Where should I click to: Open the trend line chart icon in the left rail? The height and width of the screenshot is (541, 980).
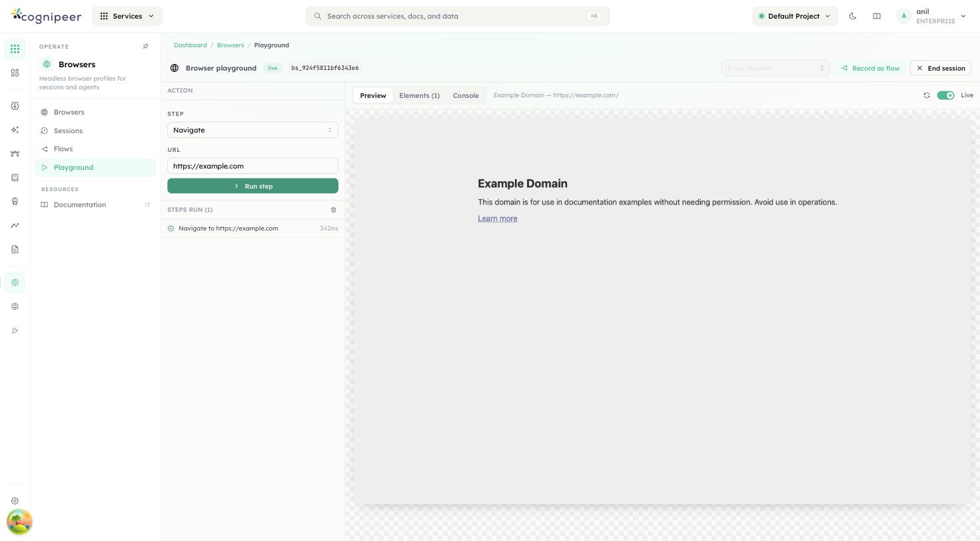(x=15, y=226)
